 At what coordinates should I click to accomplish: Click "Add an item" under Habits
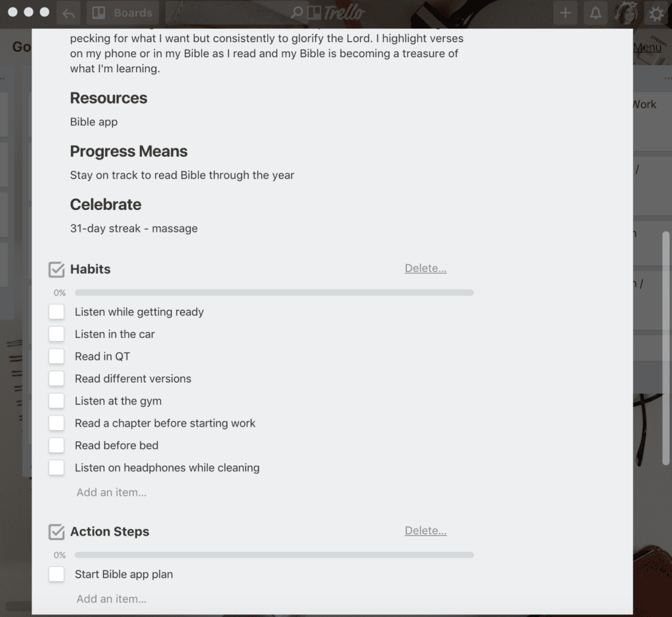tap(112, 492)
